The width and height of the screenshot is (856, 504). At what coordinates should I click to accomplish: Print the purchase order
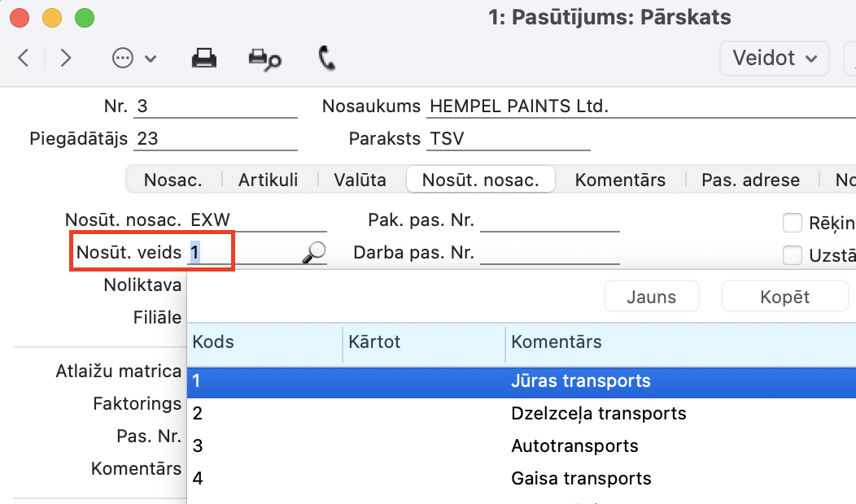(203, 58)
